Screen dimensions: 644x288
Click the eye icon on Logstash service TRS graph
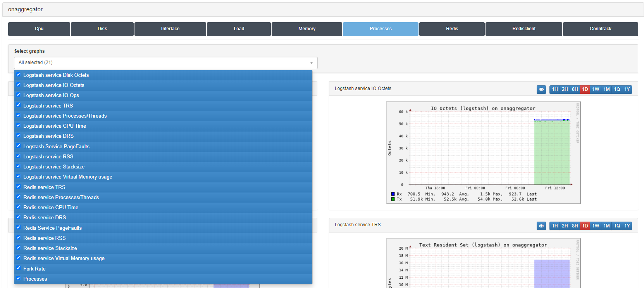(x=541, y=226)
